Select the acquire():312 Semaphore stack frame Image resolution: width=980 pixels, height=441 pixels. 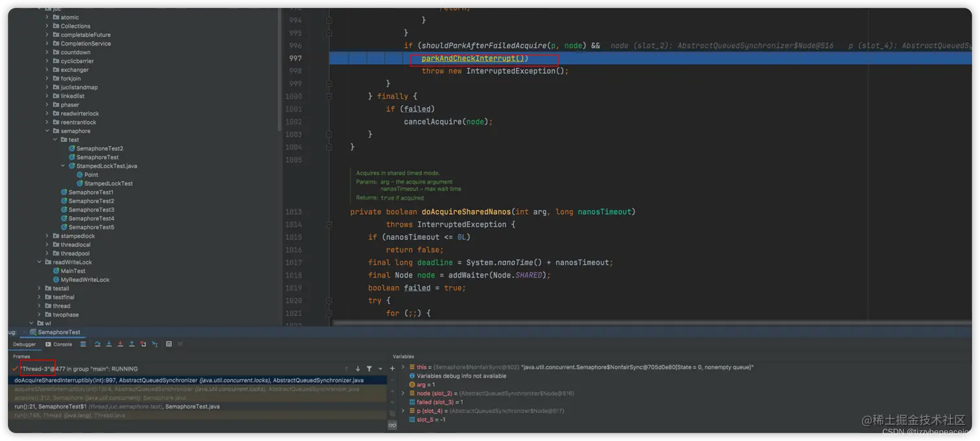tap(198, 398)
